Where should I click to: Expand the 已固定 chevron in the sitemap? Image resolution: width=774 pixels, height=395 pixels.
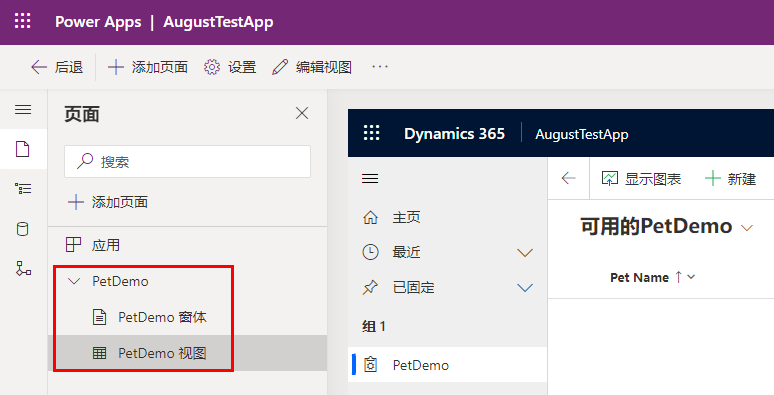(525, 288)
